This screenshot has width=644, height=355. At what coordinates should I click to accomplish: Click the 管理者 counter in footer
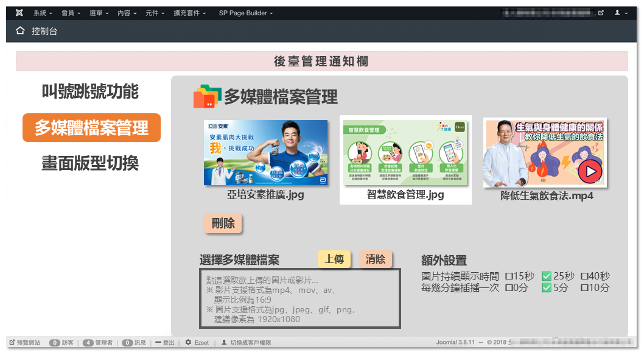(x=97, y=343)
